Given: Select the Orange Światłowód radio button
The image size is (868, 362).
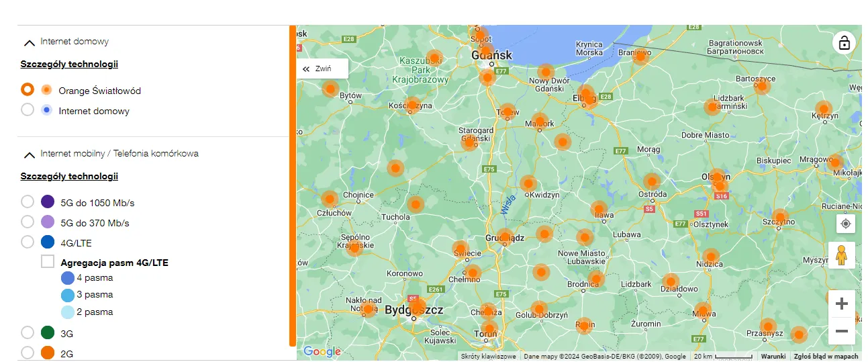Looking at the screenshot, I should pos(28,89).
